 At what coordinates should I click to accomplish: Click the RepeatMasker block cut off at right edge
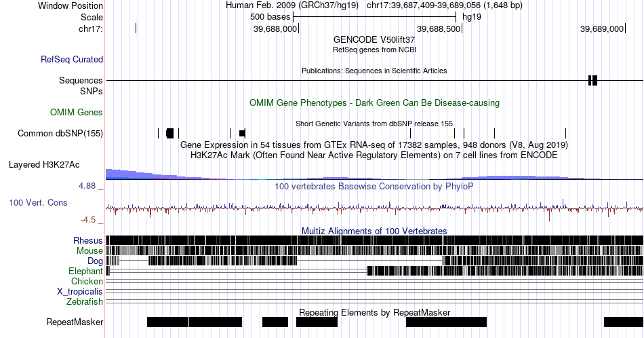pyautogui.click(x=624, y=322)
